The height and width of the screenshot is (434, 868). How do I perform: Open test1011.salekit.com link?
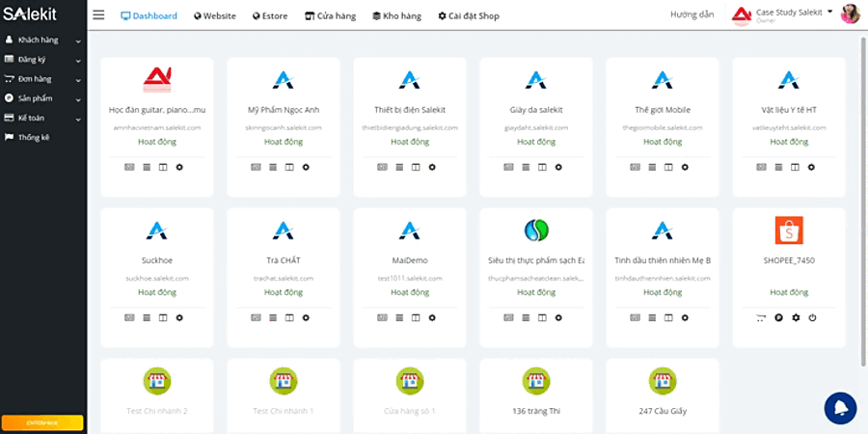click(410, 279)
